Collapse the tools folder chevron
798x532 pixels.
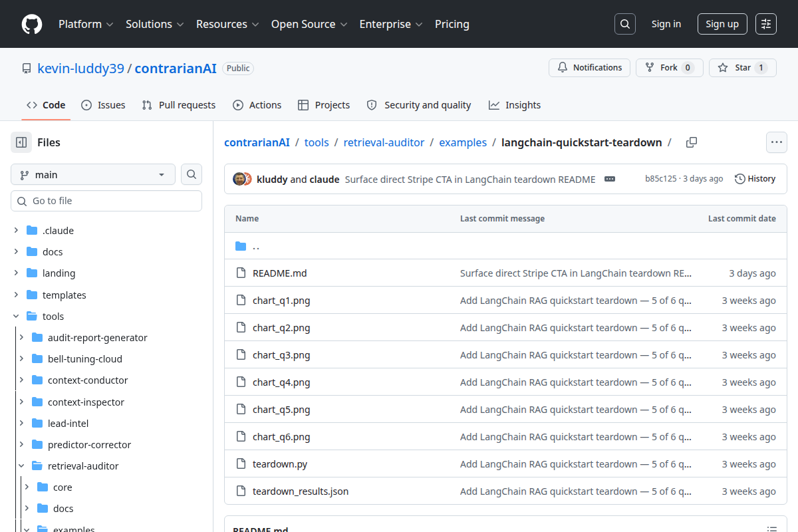click(x=16, y=316)
